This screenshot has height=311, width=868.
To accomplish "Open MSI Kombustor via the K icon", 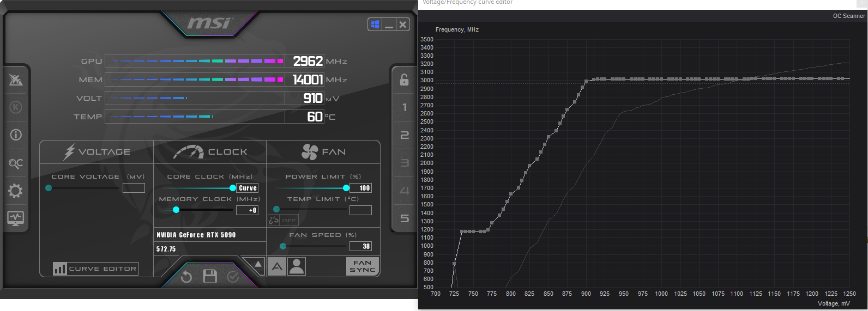I will point(16,107).
